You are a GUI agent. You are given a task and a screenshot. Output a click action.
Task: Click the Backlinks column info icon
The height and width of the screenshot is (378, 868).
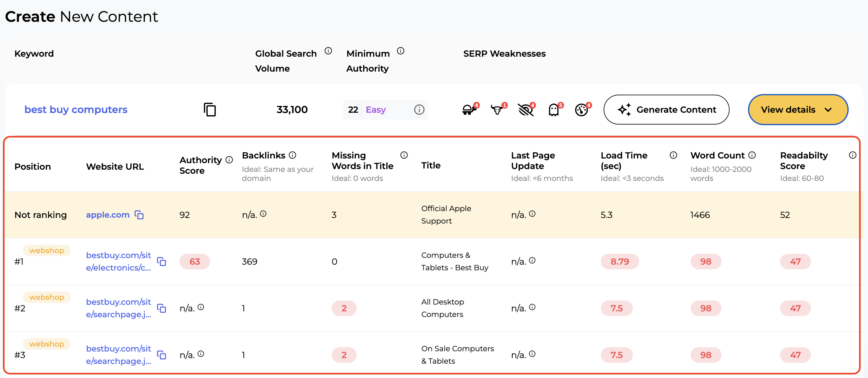pos(292,155)
